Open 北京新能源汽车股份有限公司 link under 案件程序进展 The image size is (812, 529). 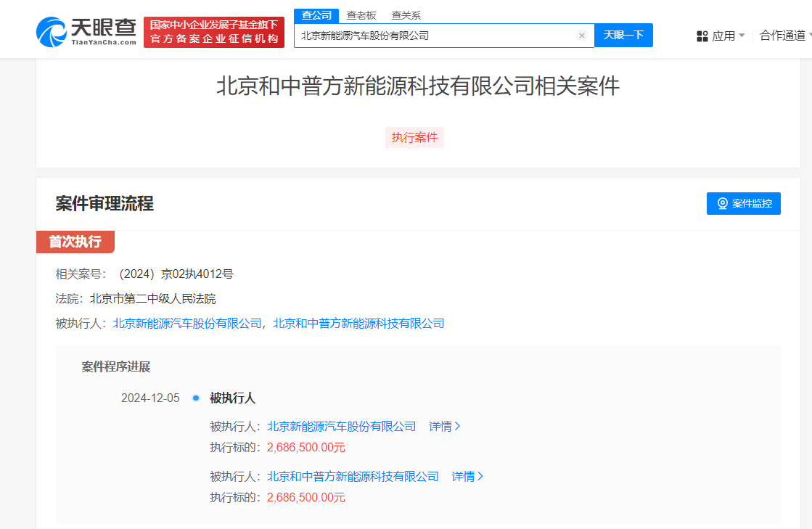coord(341,427)
